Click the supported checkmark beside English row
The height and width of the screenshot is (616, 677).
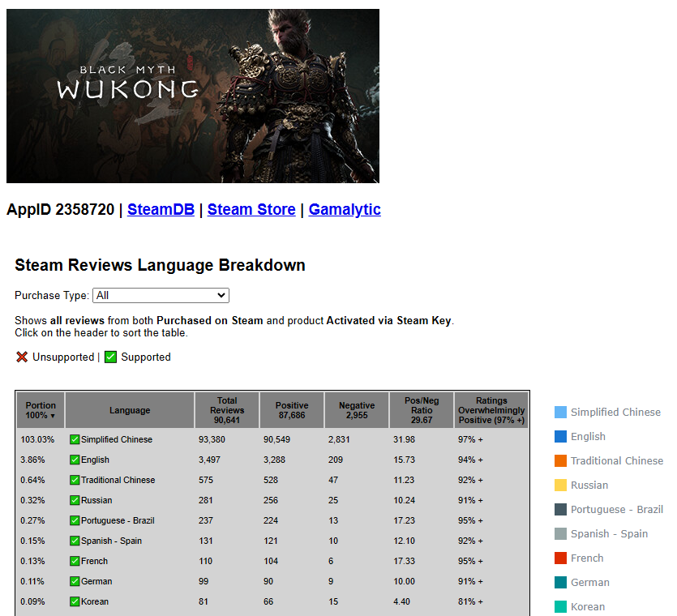(75, 460)
